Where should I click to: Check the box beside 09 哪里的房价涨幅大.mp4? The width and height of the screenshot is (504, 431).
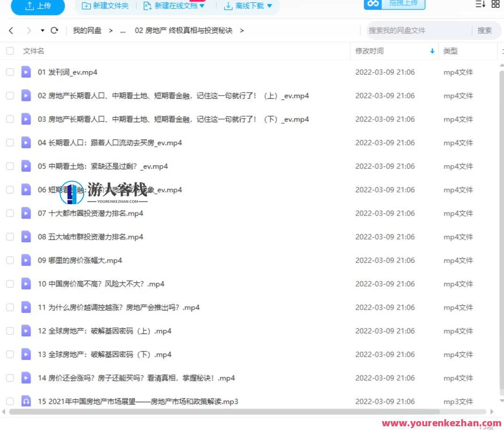tap(10, 260)
